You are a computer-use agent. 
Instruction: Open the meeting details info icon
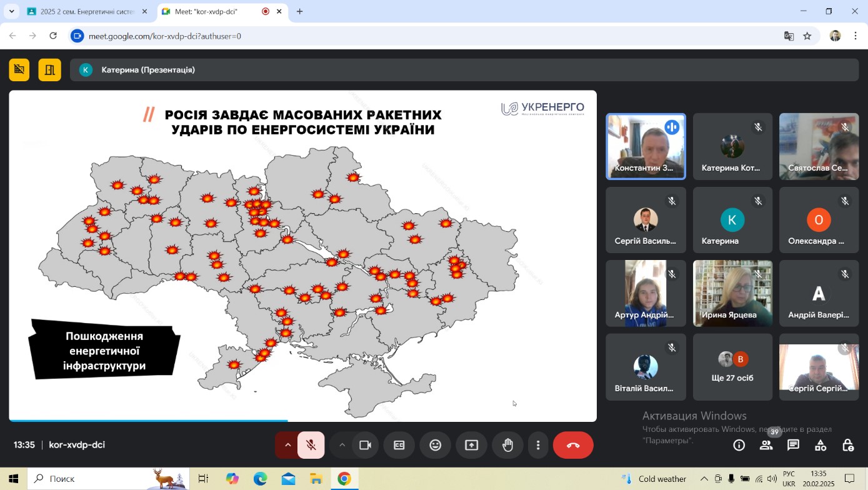pos(739,445)
